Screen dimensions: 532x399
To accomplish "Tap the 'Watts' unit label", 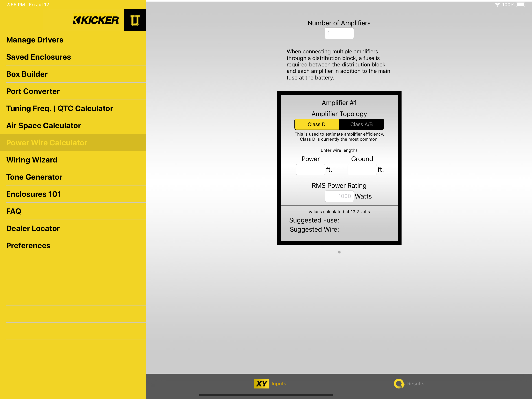I will (363, 196).
